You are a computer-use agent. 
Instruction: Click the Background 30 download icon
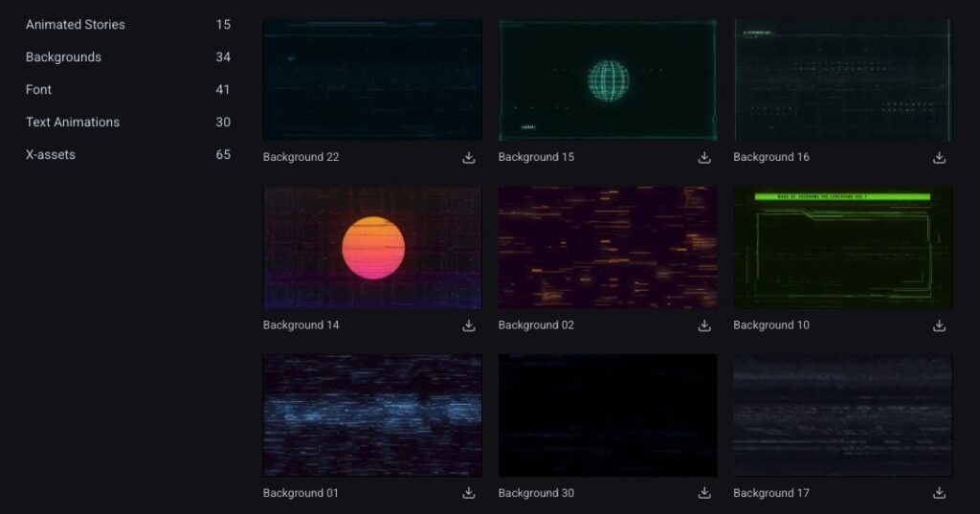(704, 493)
